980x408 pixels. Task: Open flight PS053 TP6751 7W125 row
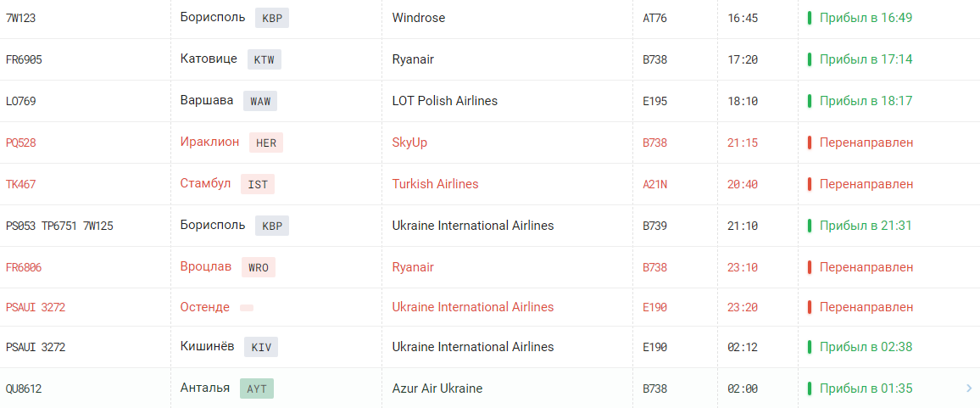(x=59, y=226)
